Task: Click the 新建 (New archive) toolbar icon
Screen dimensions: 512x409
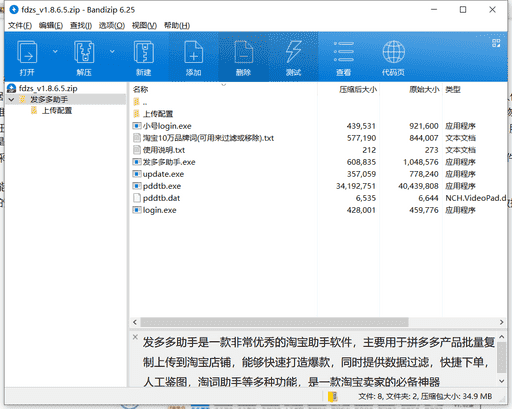Action: pyautogui.click(x=144, y=52)
